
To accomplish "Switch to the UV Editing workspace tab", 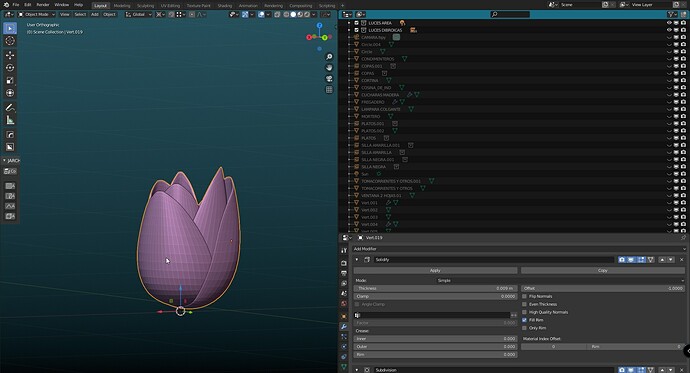I will (170, 6).
